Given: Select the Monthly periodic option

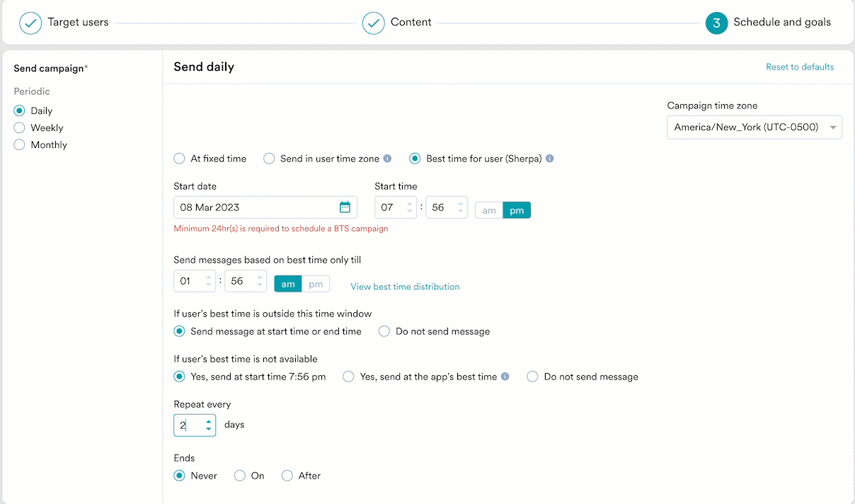Looking at the screenshot, I should click(20, 145).
